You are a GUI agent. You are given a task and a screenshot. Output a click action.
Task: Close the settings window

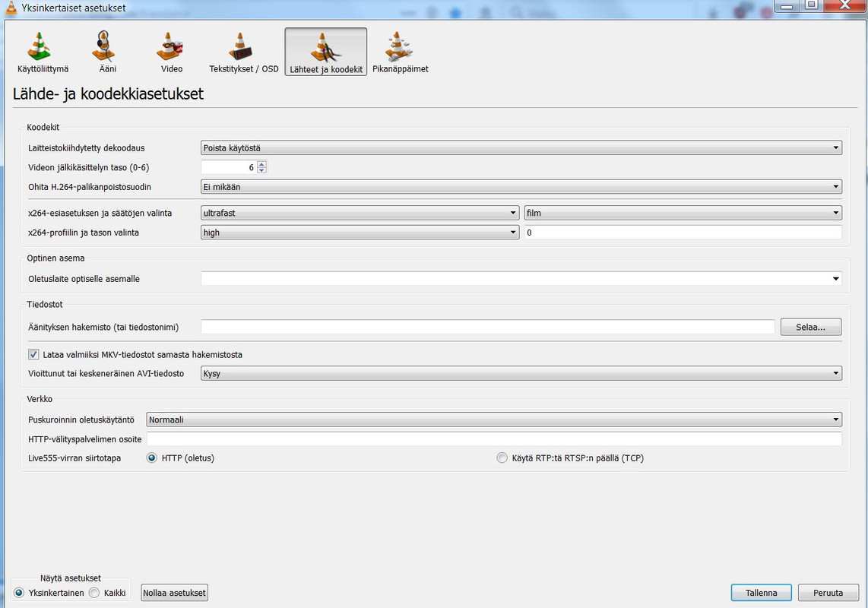(x=845, y=5)
